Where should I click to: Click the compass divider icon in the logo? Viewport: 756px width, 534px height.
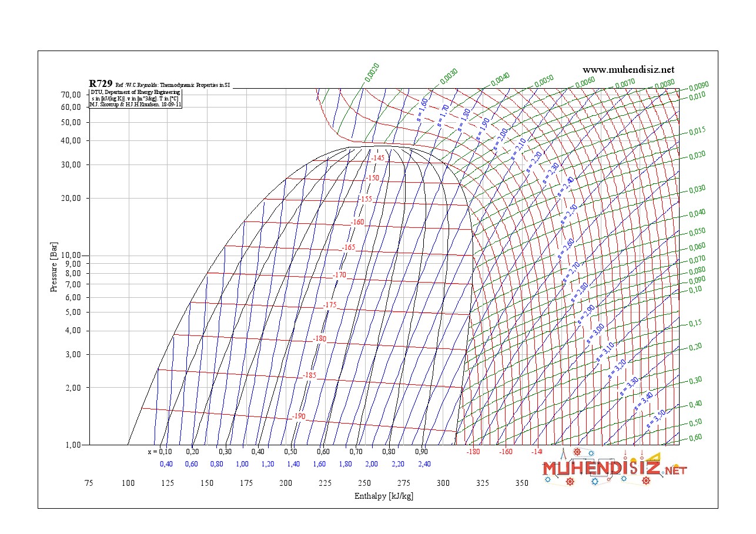click(562, 454)
